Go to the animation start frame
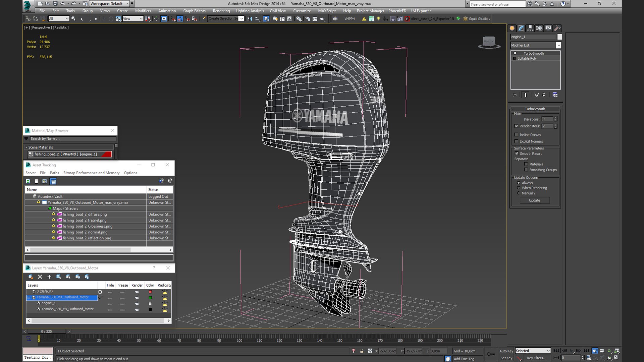Viewport: 644px width, 362px height. (x=556, y=351)
